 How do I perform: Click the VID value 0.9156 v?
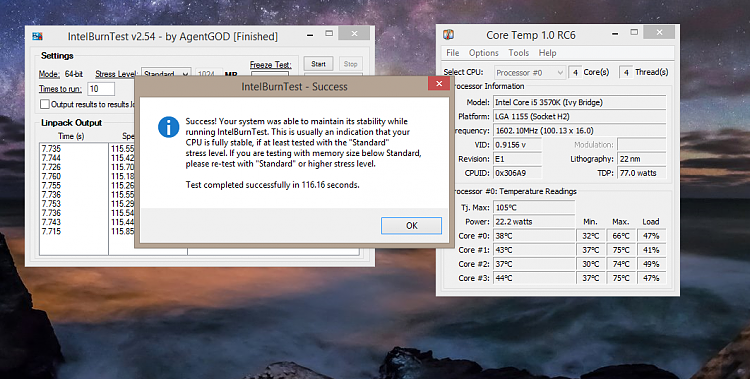pos(518,145)
